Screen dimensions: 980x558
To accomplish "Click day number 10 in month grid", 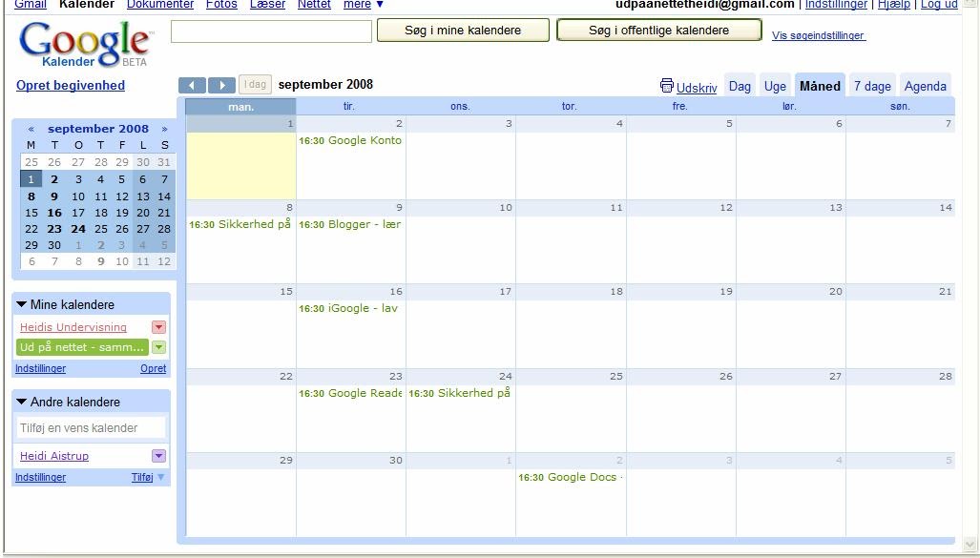I will click(x=506, y=207).
